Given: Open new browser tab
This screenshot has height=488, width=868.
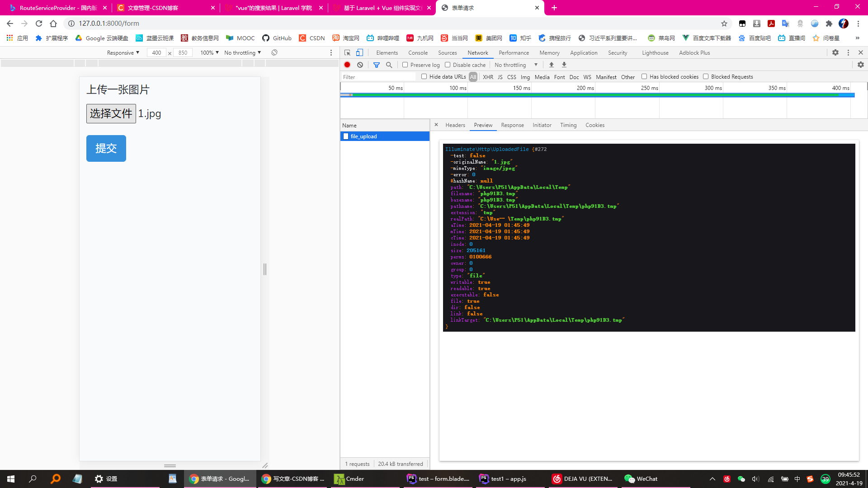Looking at the screenshot, I should point(554,8).
